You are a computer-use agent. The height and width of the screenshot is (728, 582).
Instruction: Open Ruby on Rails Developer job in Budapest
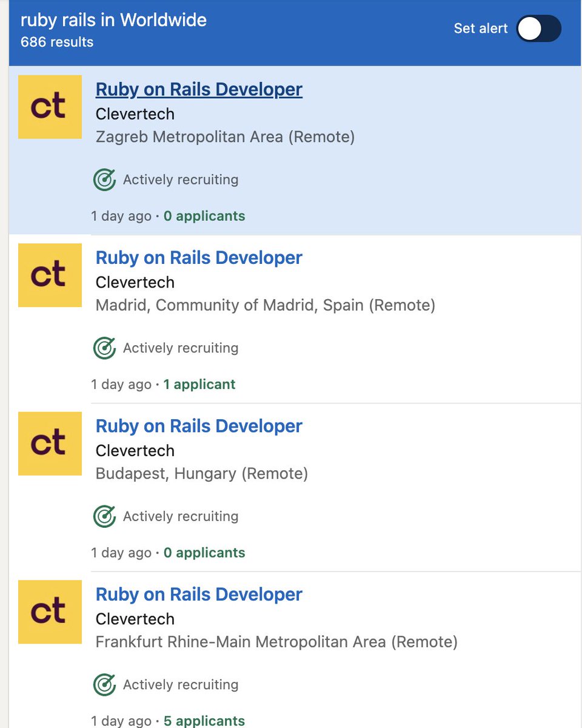[x=199, y=426]
